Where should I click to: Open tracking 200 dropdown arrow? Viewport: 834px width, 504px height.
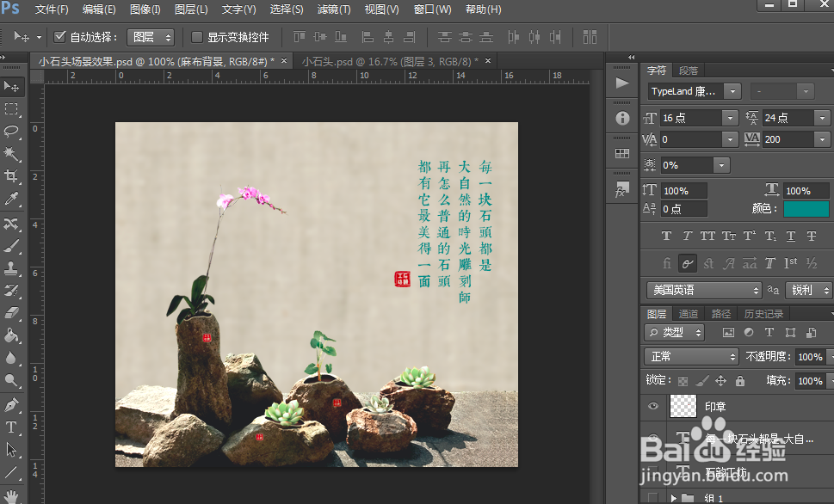click(822, 139)
